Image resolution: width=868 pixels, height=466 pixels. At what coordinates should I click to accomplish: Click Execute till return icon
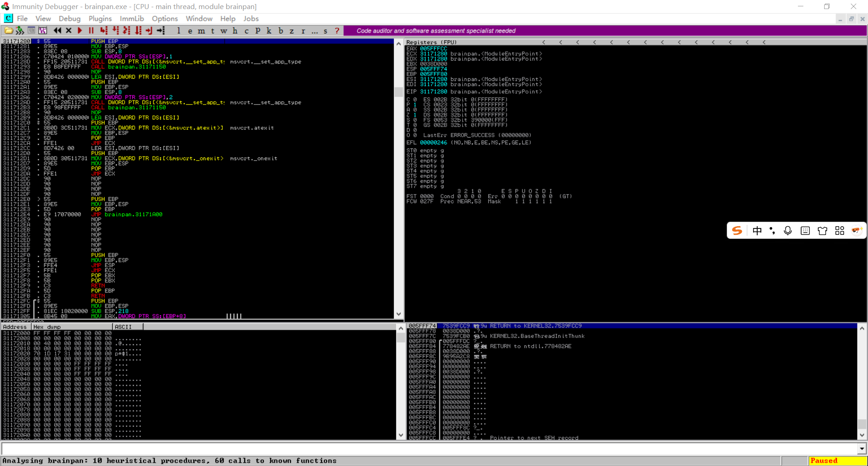coord(149,30)
